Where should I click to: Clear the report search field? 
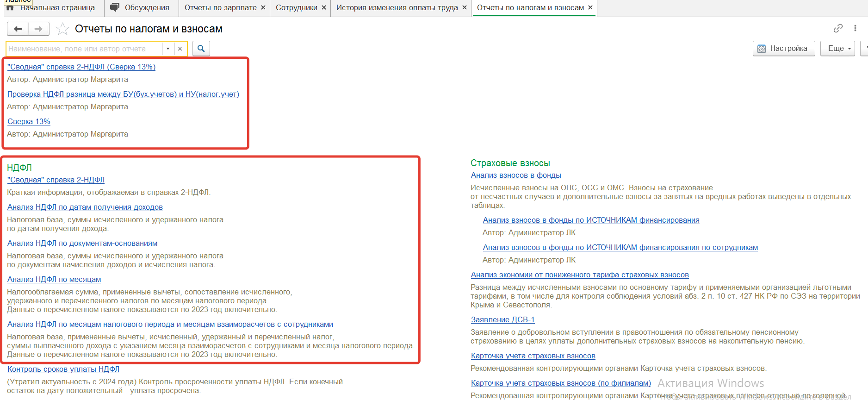click(180, 49)
